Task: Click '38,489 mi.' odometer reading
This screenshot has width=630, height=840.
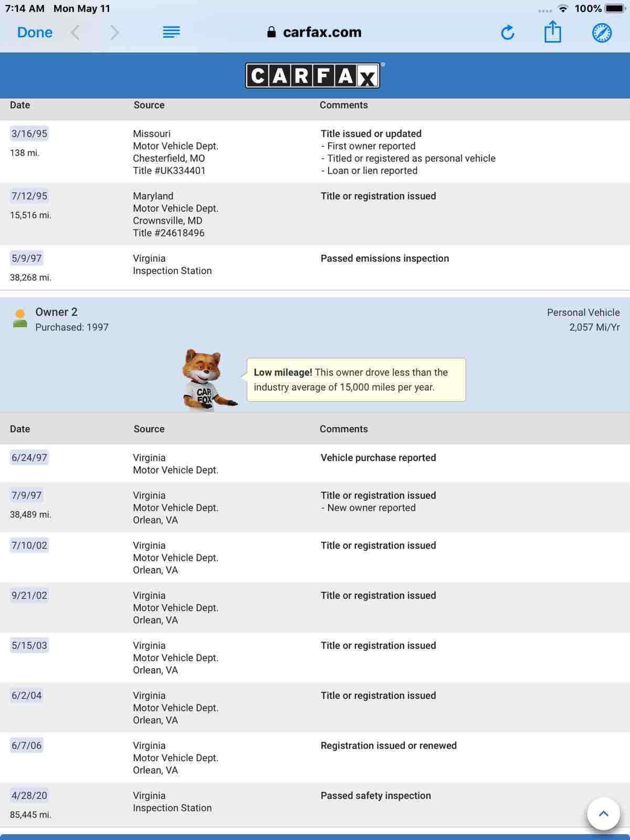Action: [x=30, y=514]
